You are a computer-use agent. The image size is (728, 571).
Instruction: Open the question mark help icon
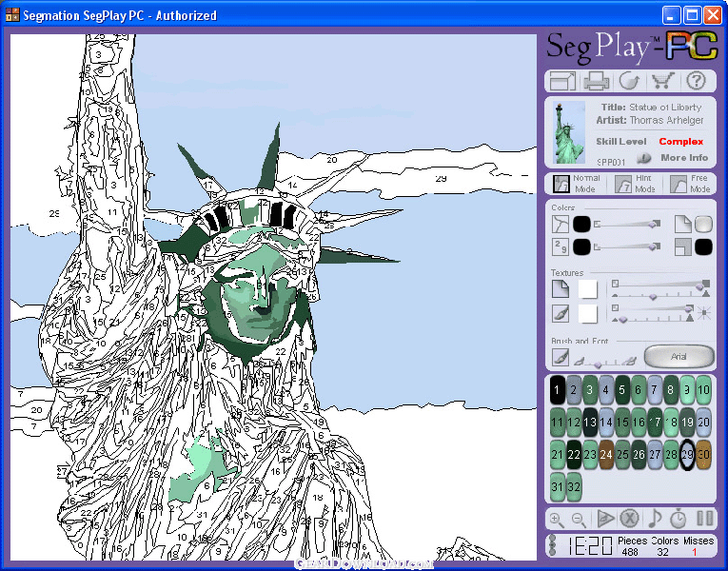coord(696,81)
